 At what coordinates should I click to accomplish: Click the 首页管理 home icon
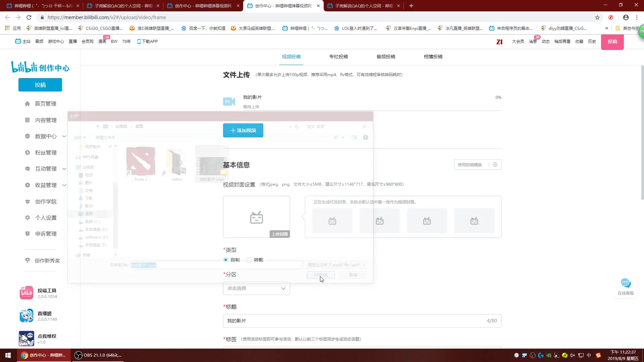(x=28, y=104)
